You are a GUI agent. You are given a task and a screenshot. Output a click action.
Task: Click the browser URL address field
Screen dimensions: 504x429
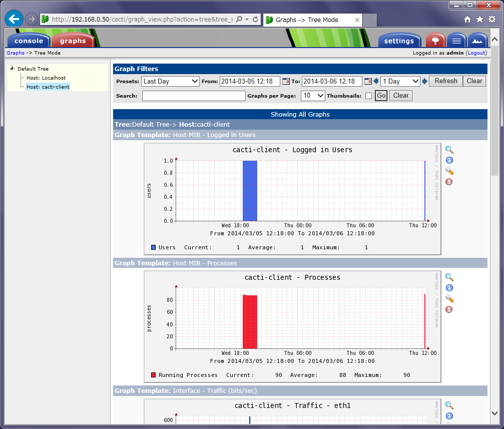pyautogui.click(x=143, y=20)
